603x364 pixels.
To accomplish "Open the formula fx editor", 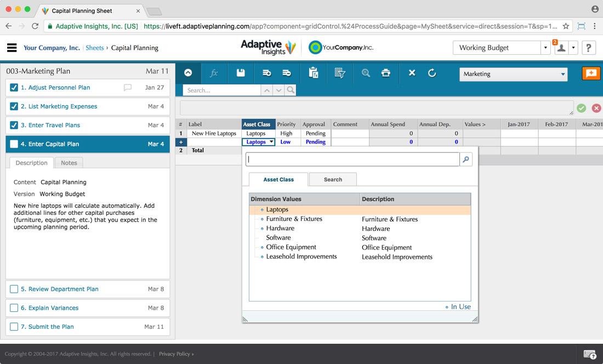I will click(x=214, y=73).
